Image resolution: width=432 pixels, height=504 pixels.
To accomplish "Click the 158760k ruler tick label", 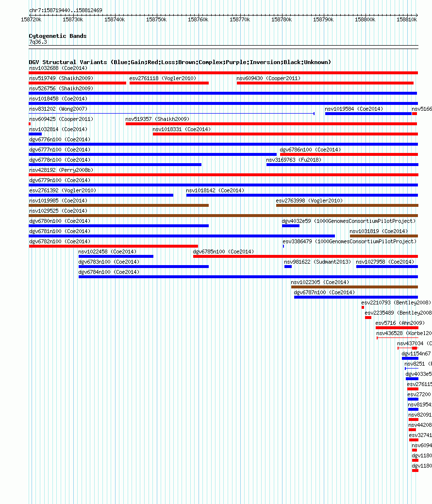I will pyautogui.click(x=198, y=19).
